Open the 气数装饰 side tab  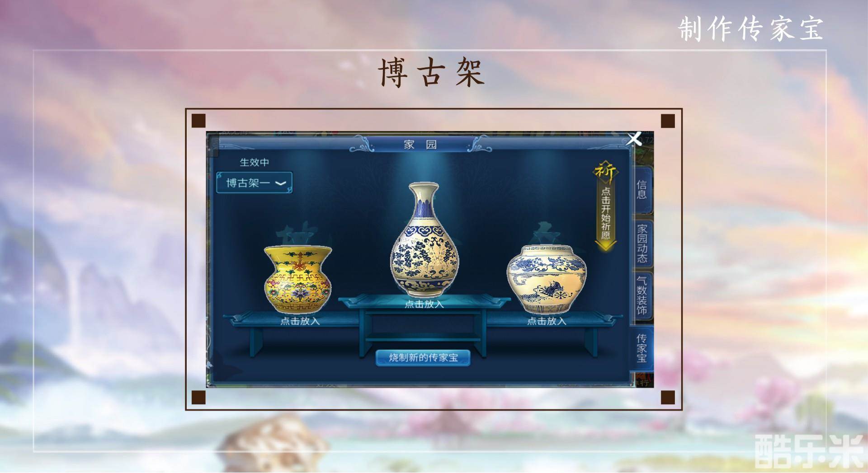[x=642, y=295]
